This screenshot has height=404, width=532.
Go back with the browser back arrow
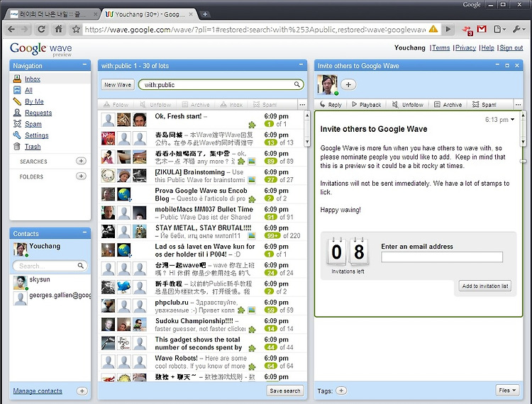(x=11, y=29)
